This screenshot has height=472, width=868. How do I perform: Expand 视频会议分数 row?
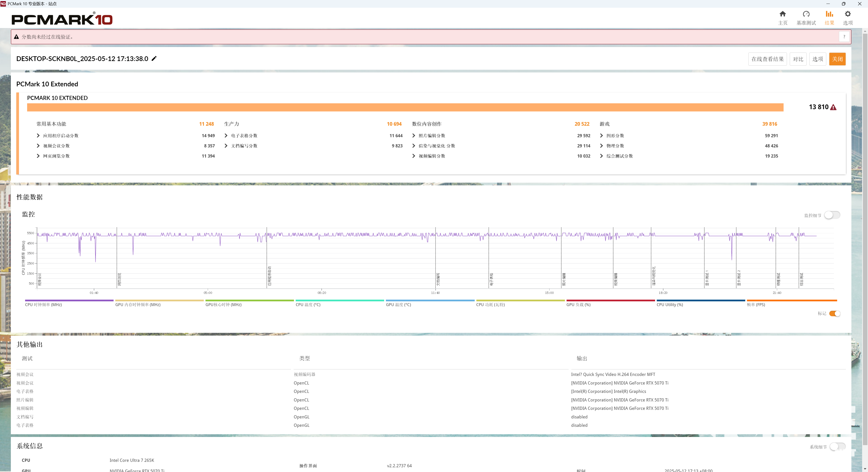click(38, 146)
